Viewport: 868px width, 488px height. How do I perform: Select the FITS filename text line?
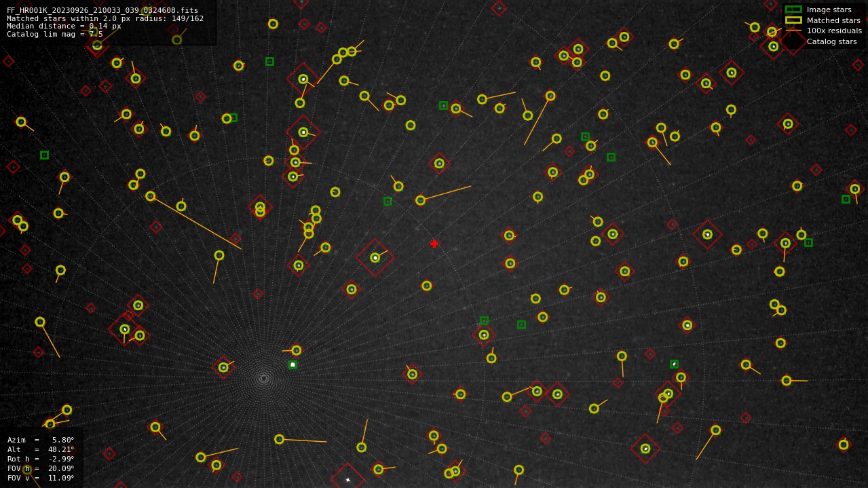102,10
